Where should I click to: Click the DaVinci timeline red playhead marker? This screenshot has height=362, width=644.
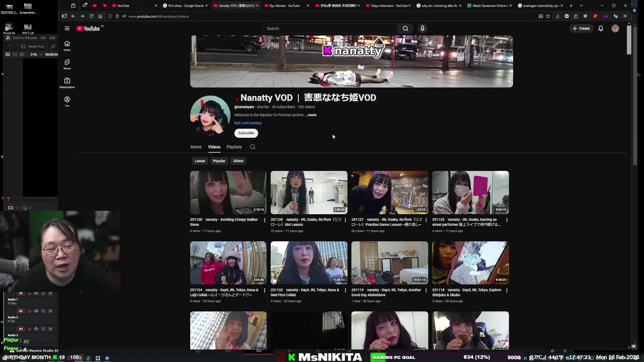(x=8, y=199)
